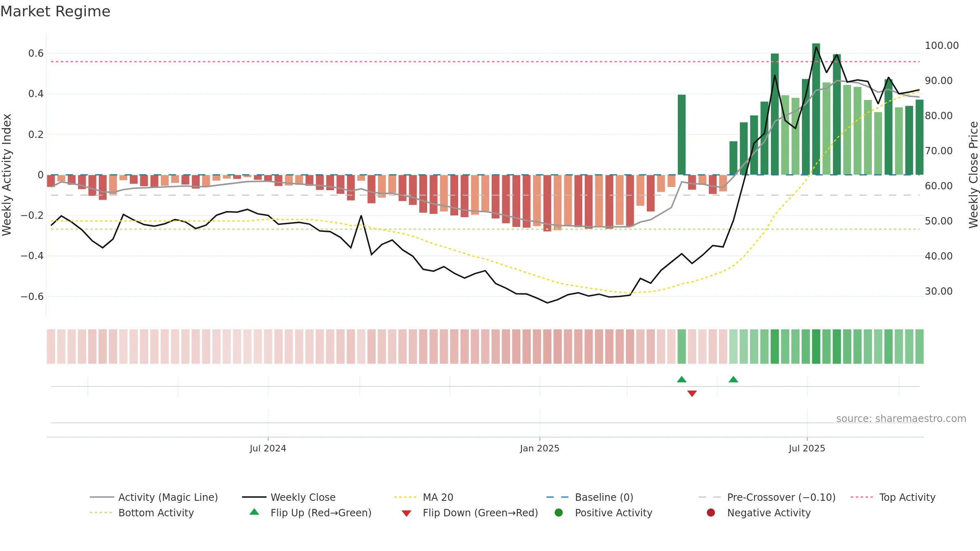Click the isolated green bar before the flip-down
The image size is (980, 551).
point(682,135)
